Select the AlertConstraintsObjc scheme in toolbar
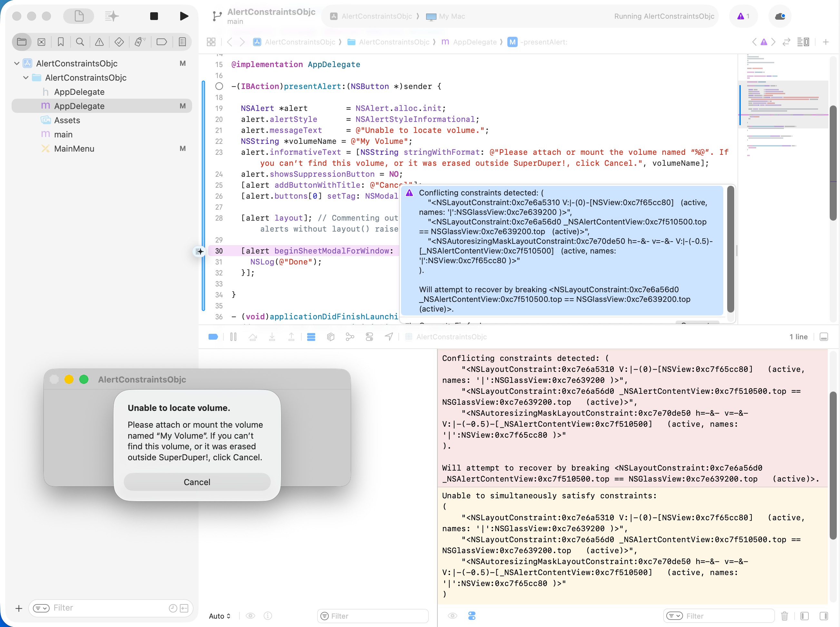 pos(371,16)
